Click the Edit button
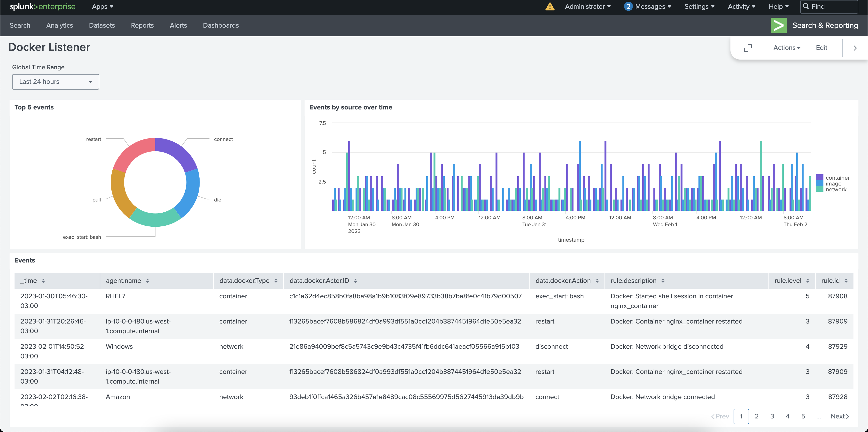The width and height of the screenshot is (868, 432). [x=821, y=47]
